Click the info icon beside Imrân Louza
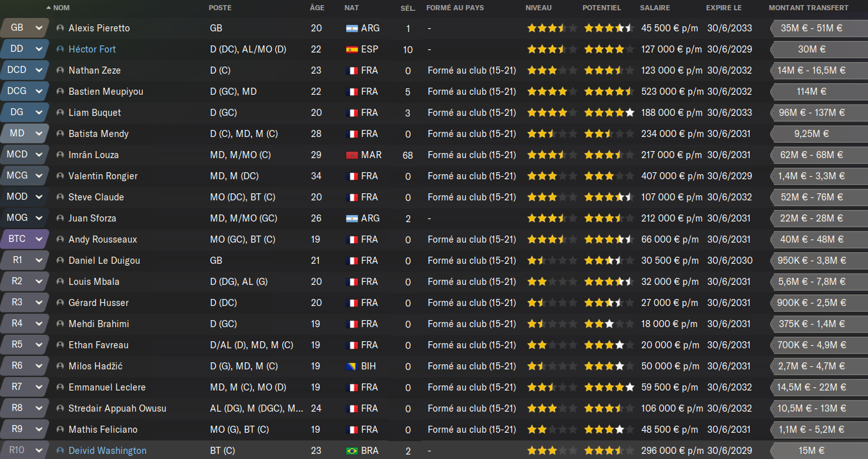 [x=60, y=155]
